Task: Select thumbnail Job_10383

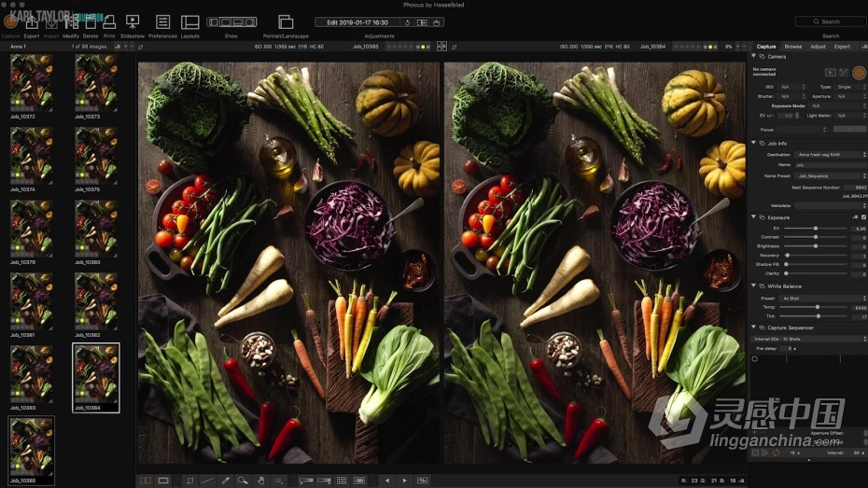Action: [x=31, y=374]
